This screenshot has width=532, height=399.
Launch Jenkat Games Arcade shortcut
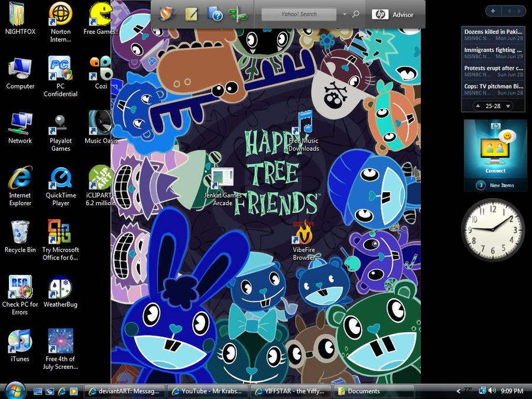(223, 187)
